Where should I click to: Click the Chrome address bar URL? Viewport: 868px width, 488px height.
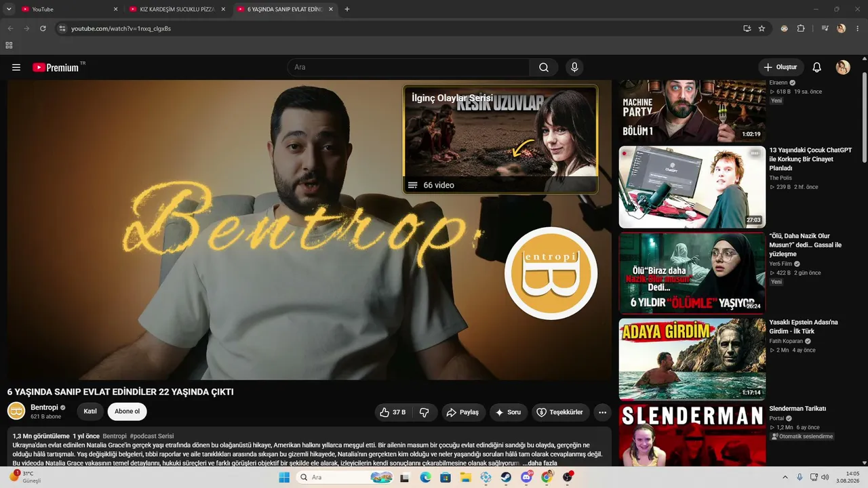point(121,28)
